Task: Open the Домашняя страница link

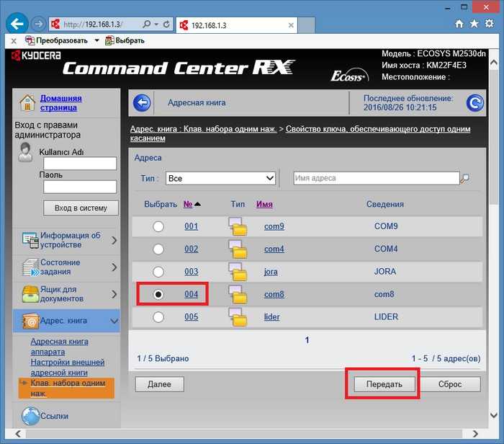Action: click(x=61, y=103)
